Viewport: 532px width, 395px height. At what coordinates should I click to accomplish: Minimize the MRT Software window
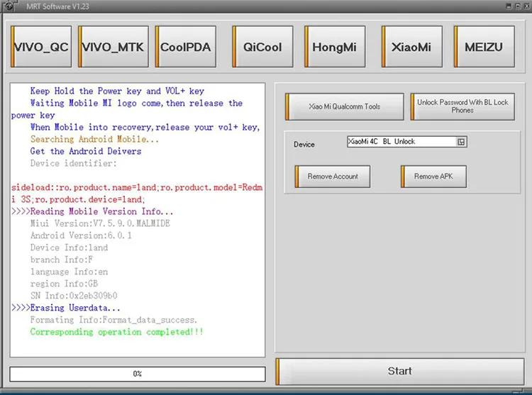[509, 6]
